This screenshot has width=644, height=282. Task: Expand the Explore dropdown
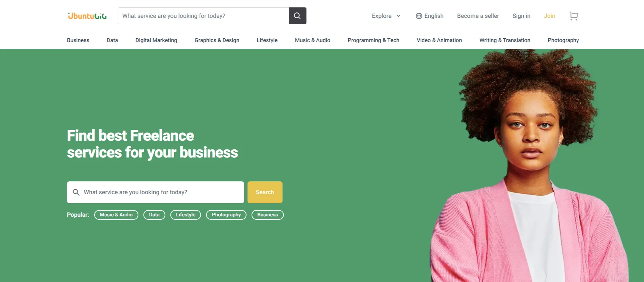(386, 16)
